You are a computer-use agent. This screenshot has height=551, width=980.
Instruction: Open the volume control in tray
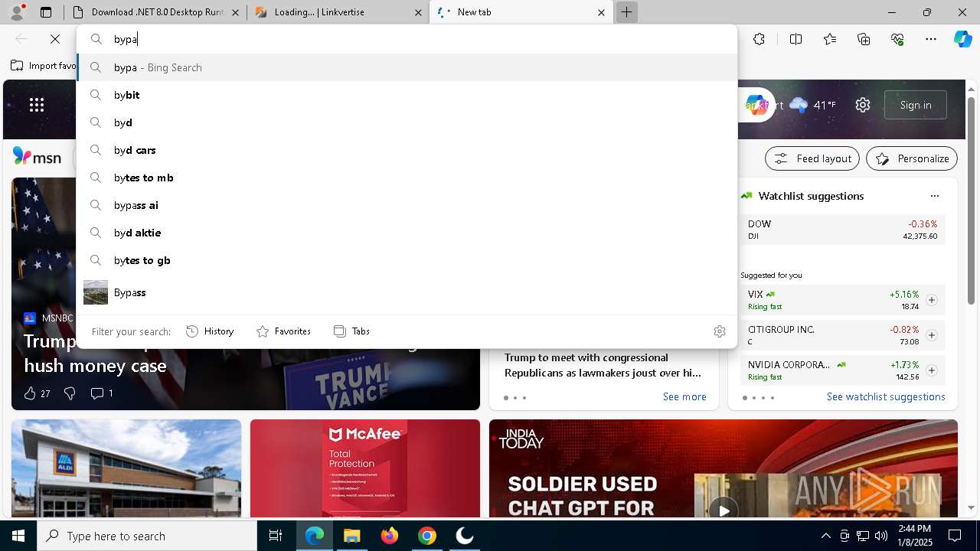(x=881, y=536)
